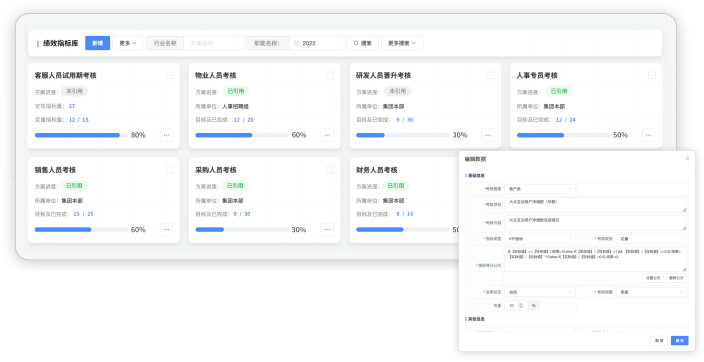Click the 60% progress bar on 物业人员考核

tap(242, 135)
